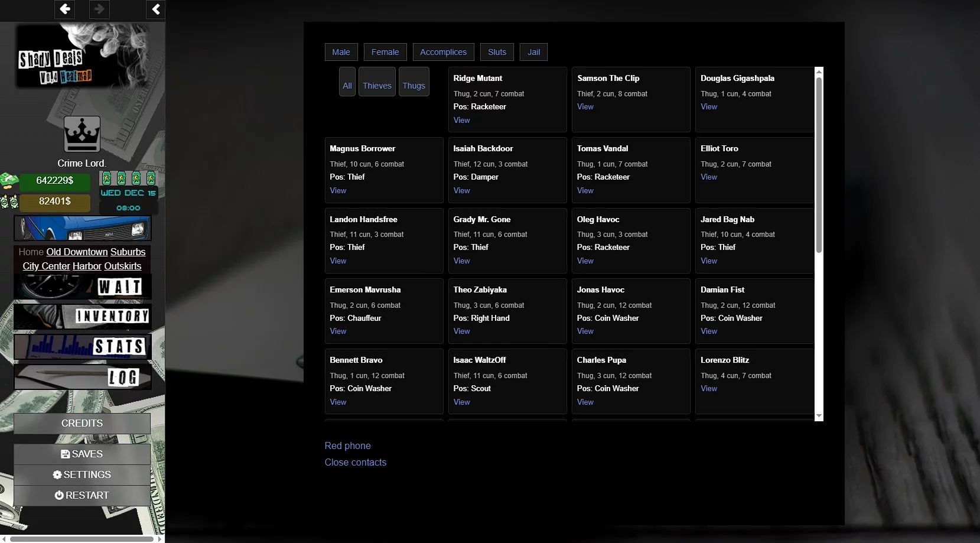Click the back arrow in the sidebar header

[64, 9]
